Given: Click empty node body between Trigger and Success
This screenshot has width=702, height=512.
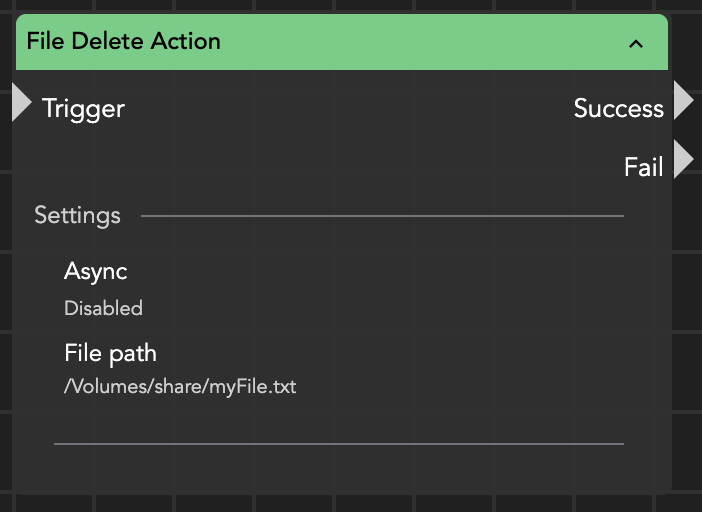Looking at the screenshot, I should point(340,108).
